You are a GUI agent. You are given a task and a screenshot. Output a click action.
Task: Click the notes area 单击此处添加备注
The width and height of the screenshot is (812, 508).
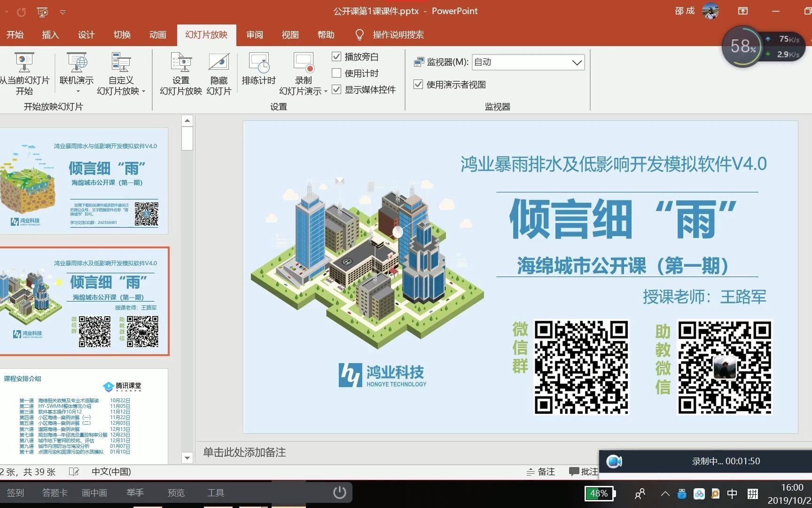244,452
